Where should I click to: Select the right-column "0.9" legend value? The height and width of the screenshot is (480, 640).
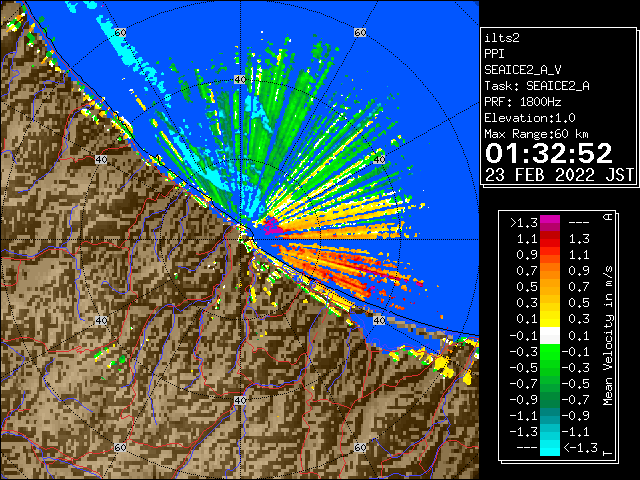579,271
